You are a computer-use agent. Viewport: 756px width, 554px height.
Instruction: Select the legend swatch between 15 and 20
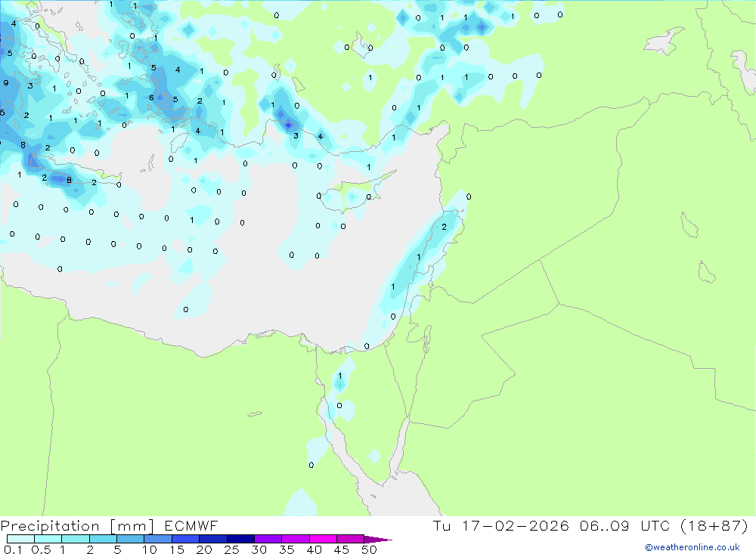coord(186,539)
